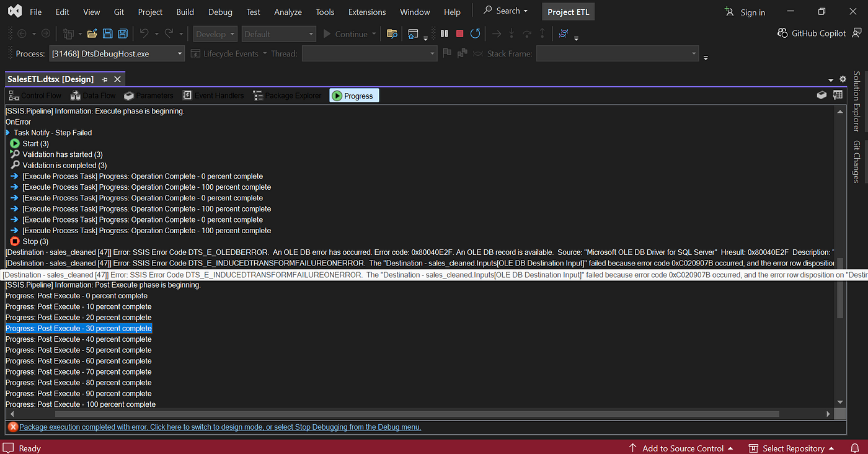Viewport: 868px width, 454px height.
Task: Click the Step Over icon
Action: [527, 34]
